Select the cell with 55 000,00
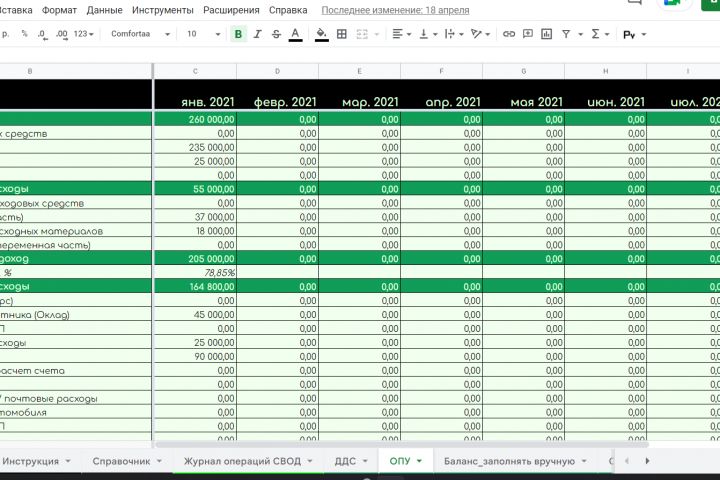Screen dimensions: 720x480 (x=195, y=189)
